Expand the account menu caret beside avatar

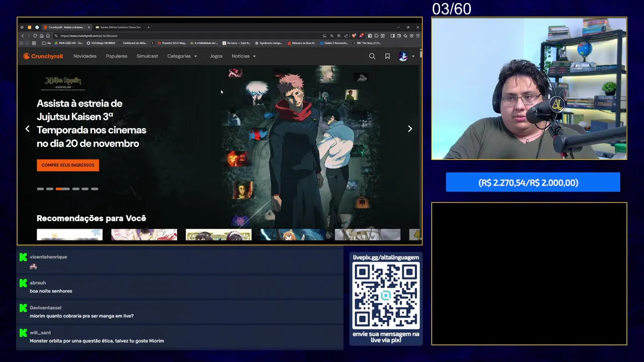[413, 56]
